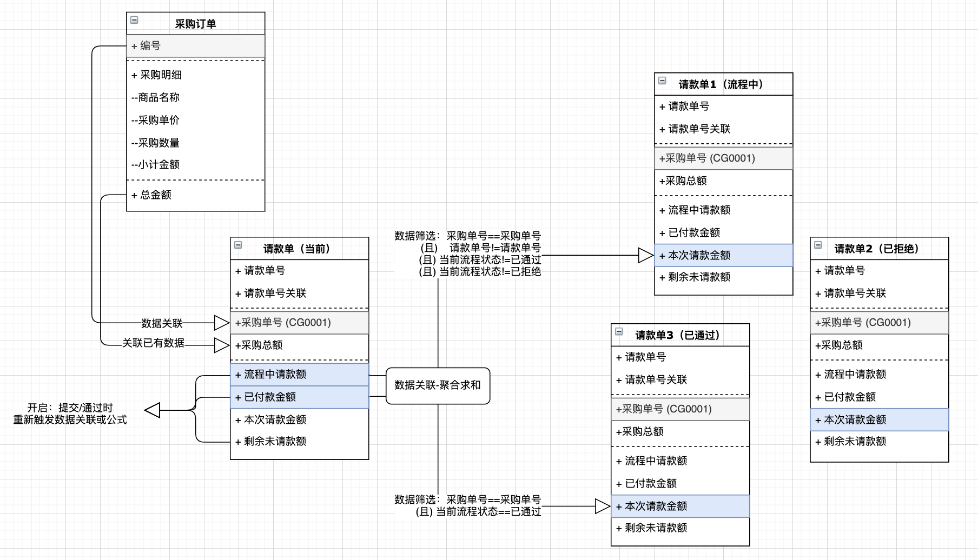
Task: Select 采购总额 in 请款单（当前）
Action: coord(300,345)
